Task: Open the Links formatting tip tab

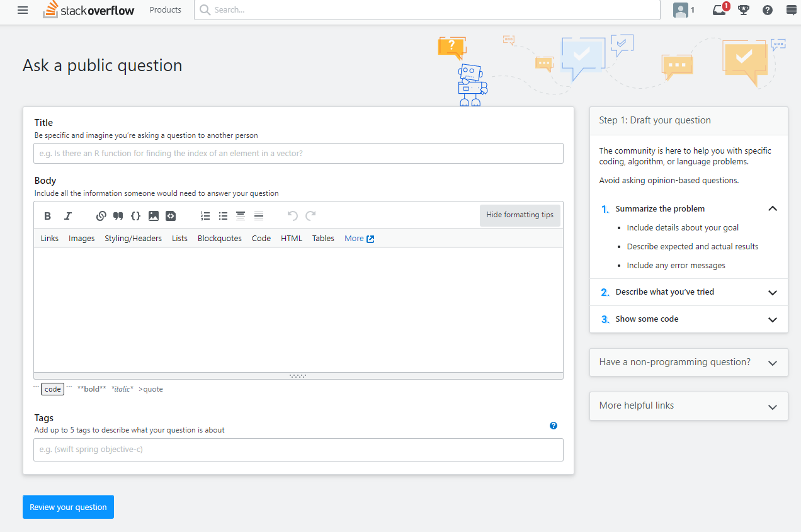Action: click(50, 239)
